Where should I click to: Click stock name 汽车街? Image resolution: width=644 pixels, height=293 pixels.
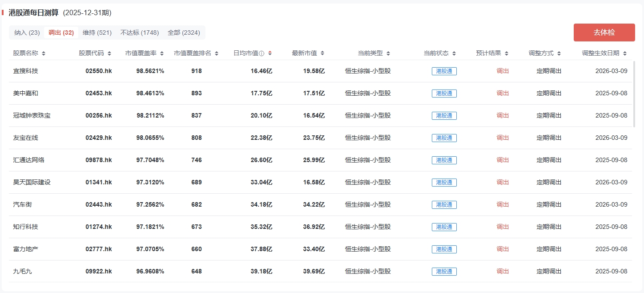point(23,204)
